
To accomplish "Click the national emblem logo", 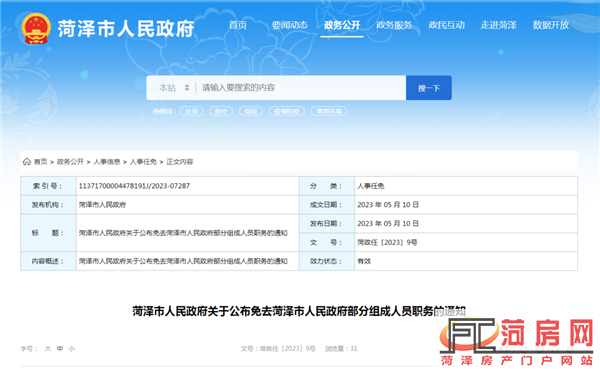I will click(x=36, y=28).
